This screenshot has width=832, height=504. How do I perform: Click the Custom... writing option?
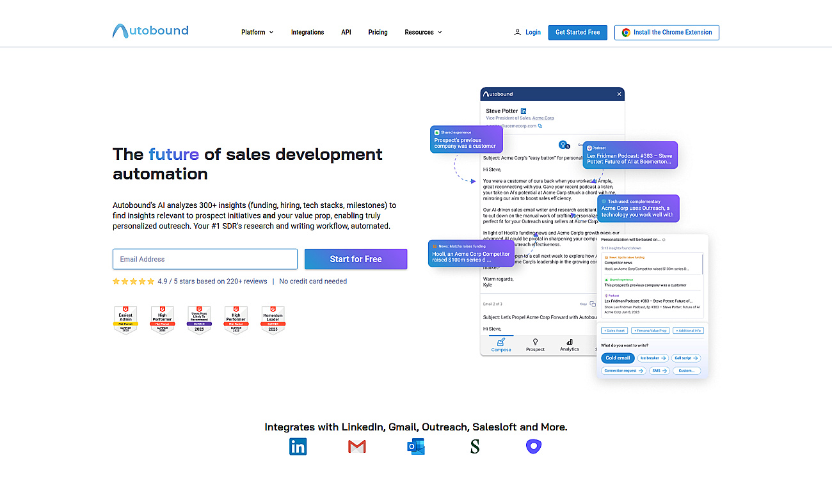coord(687,371)
